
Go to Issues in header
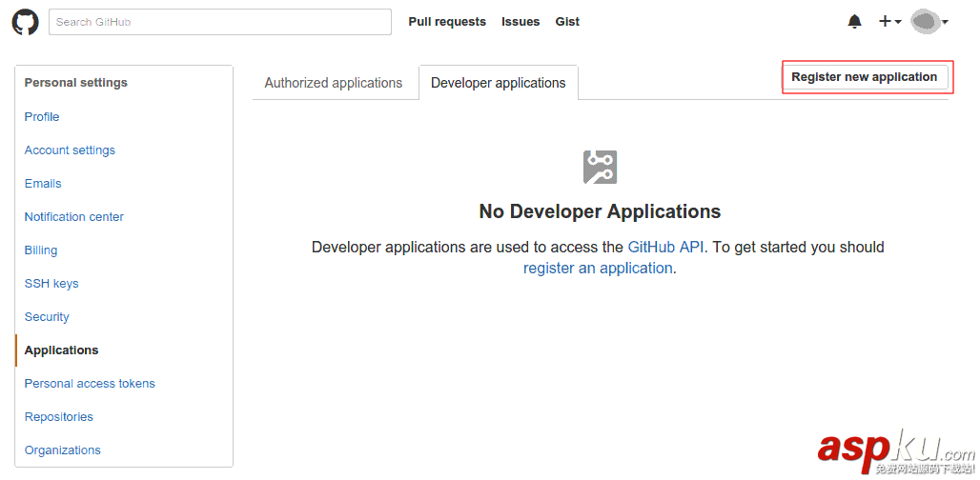click(521, 22)
